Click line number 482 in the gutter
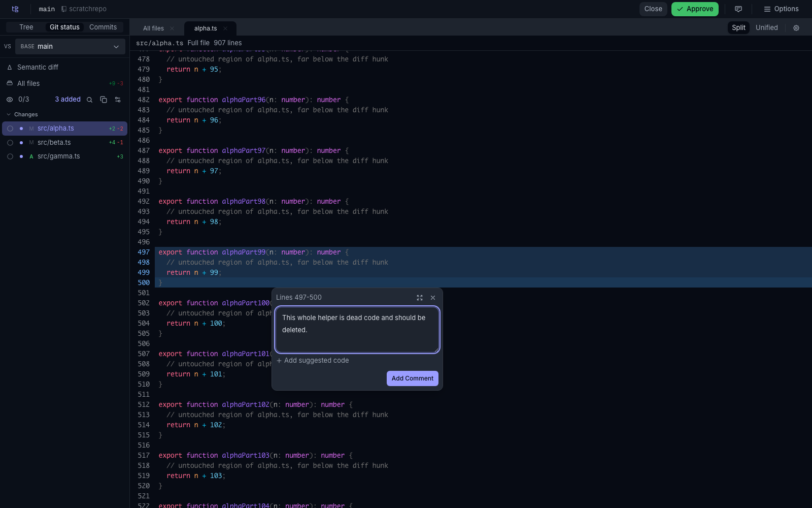The image size is (812, 508). (144, 100)
